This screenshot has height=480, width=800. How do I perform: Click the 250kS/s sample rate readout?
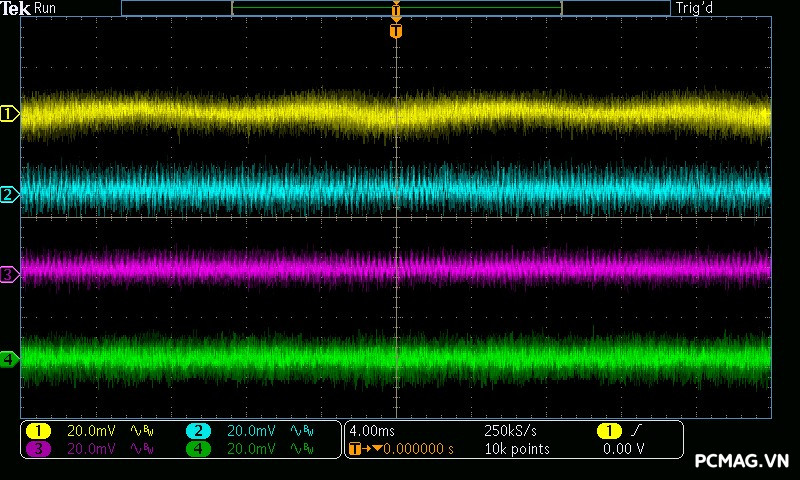(509, 430)
